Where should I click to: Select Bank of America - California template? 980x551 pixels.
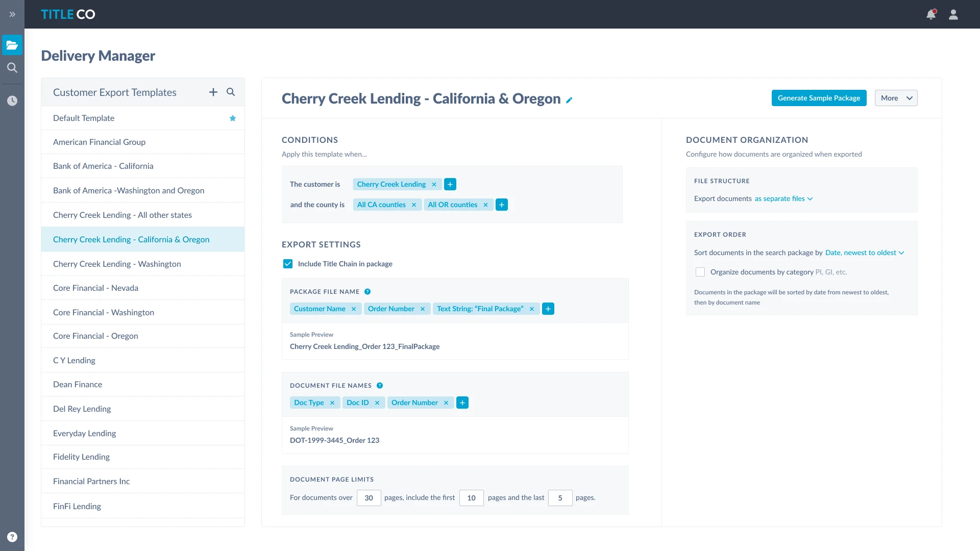click(x=143, y=166)
